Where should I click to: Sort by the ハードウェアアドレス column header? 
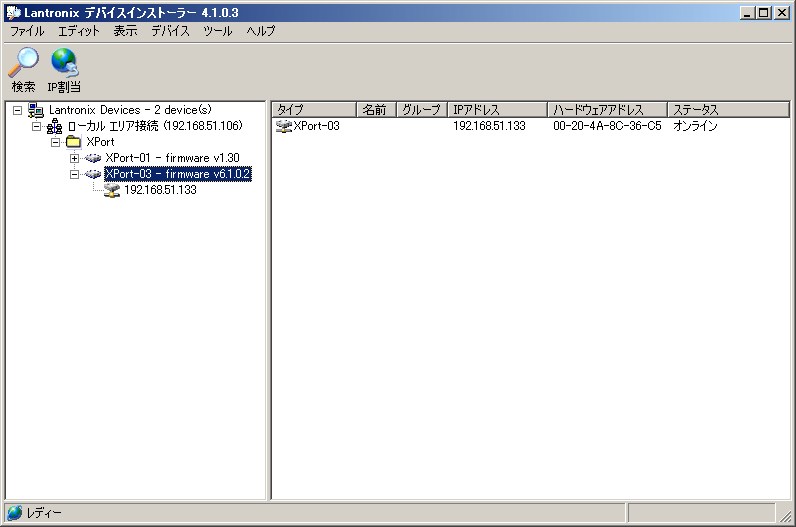point(607,110)
